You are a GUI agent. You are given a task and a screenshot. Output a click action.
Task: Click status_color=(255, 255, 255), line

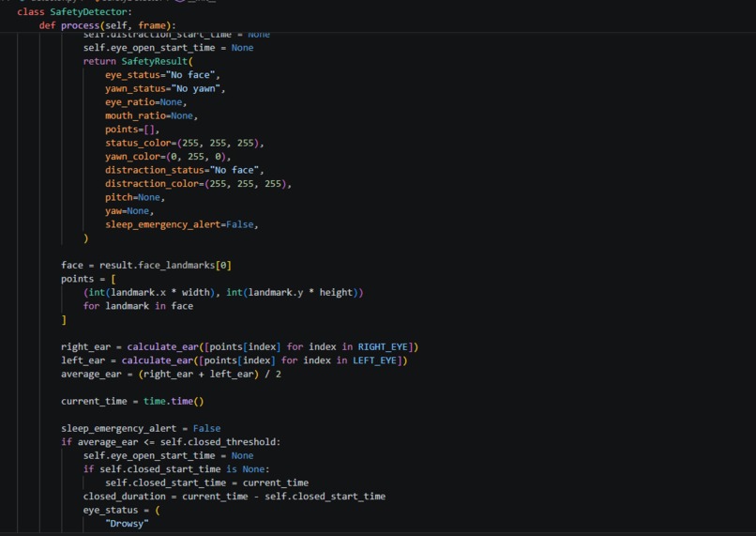point(185,143)
